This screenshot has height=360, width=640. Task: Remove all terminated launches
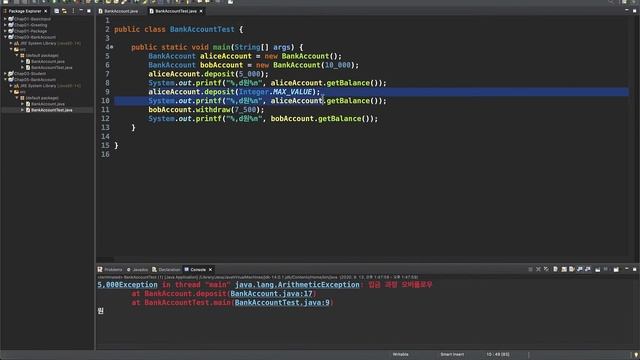(x=546, y=269)
